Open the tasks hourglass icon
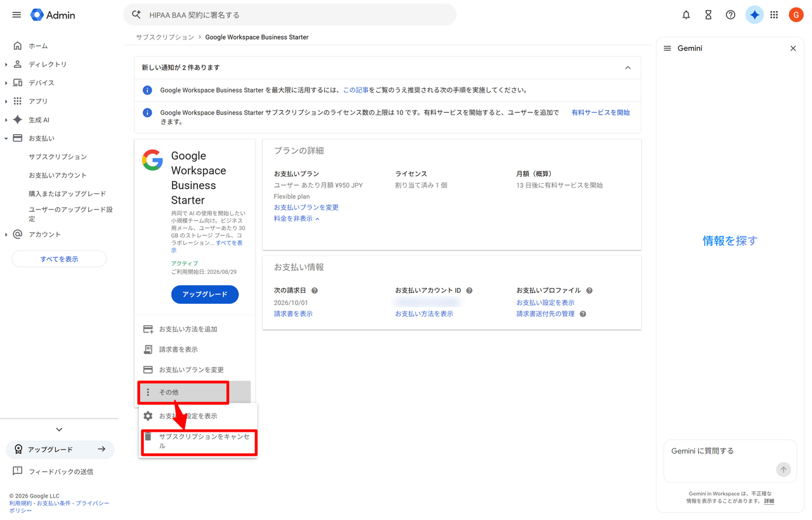Image resolution: width=812 pixels, height=520 pixels. pos(708,15)
